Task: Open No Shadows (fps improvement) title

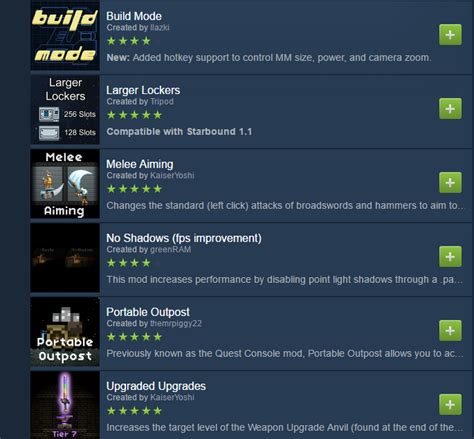Action: [x=184, y=238]
